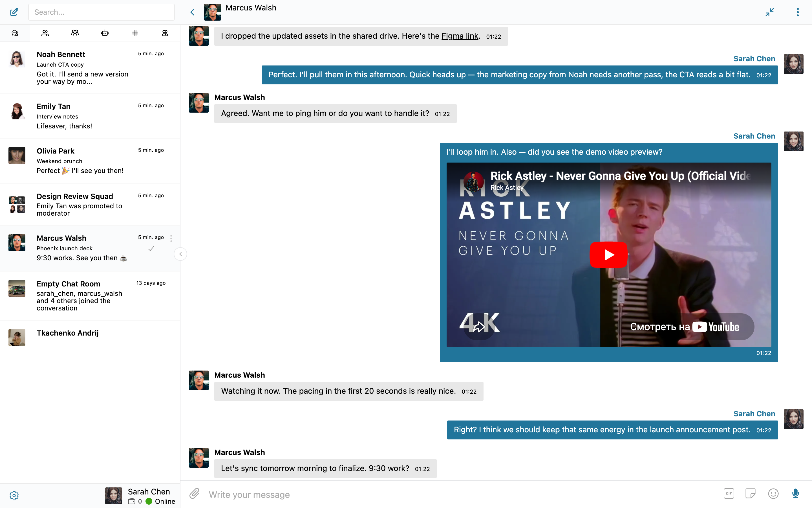Open Sarah Chen profile avatar in footer
This screenshot has height=508, width=812.
[113, 496]
